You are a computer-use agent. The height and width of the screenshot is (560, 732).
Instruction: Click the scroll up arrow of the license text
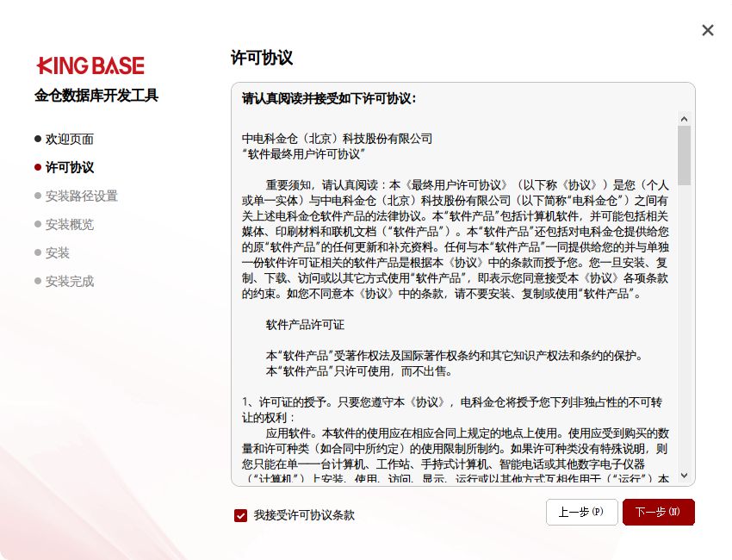click(684, 119)
